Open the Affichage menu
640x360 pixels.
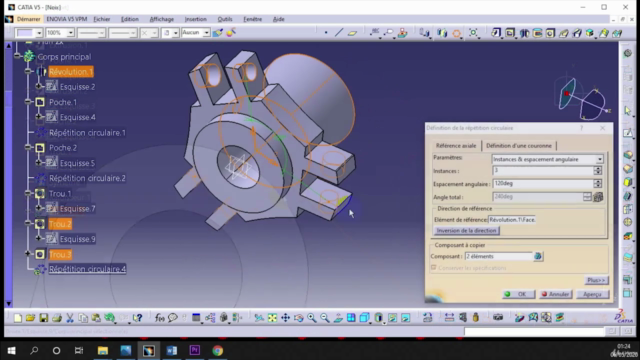coord(162,19)
